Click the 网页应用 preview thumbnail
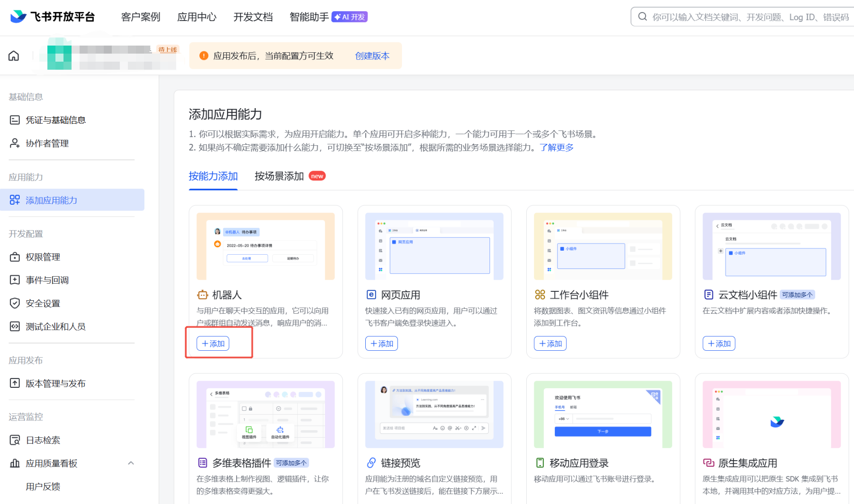This screenshot has height=504, width=854. (x=434, y=246)
